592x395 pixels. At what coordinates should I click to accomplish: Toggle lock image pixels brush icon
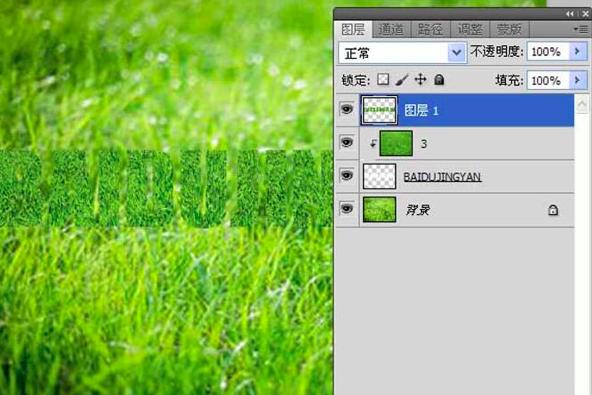[x=402, y=80]
